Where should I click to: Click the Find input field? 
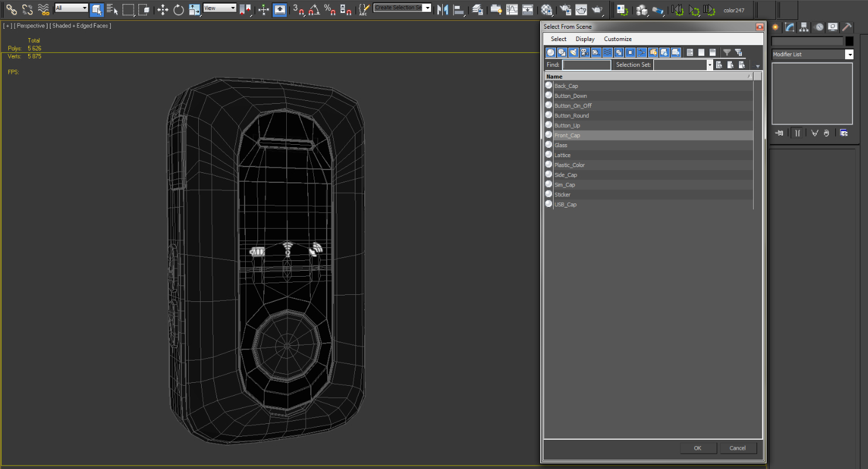click(586, 65)
